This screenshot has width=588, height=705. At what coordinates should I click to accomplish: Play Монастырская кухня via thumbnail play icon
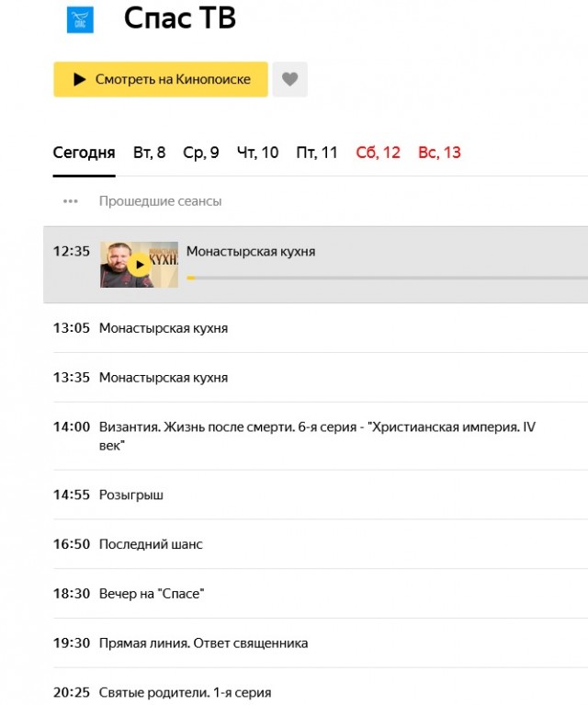139,265
